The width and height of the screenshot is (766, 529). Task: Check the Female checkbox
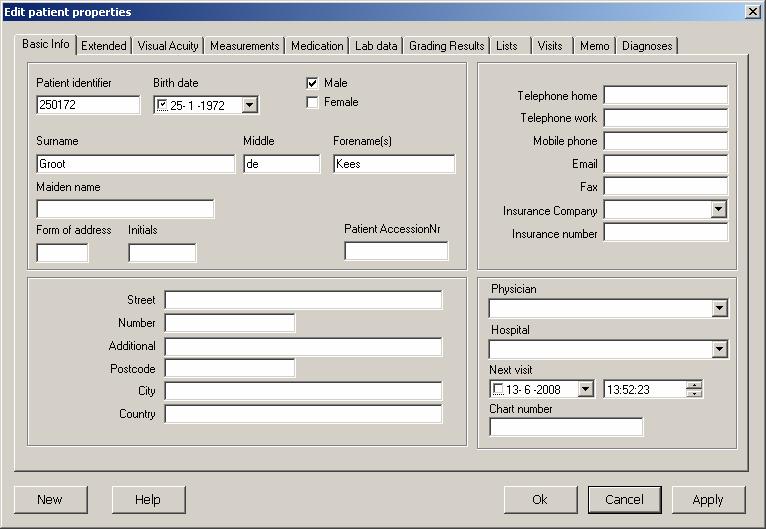[x=312, y=103]
